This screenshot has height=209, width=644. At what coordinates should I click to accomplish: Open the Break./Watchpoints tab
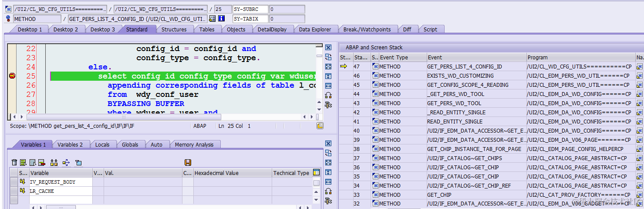(367, 29)
